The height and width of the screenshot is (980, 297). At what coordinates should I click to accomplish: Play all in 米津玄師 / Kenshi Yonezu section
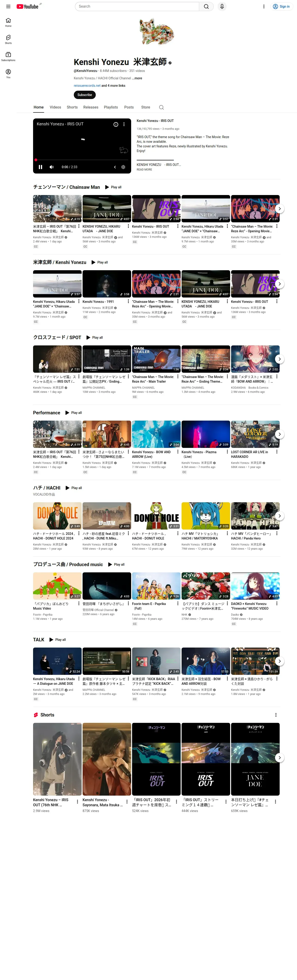click(100, 263)
